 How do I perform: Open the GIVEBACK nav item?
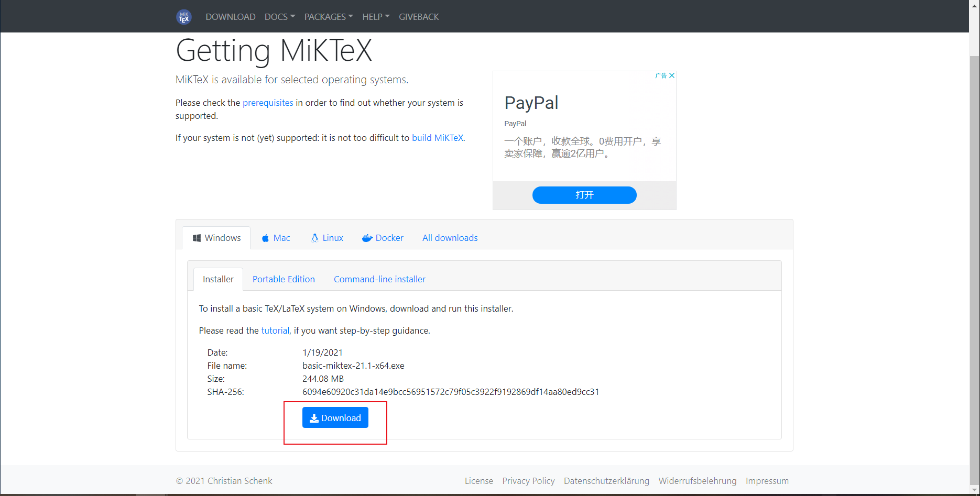pyautogui.click(x=419, y=17)
